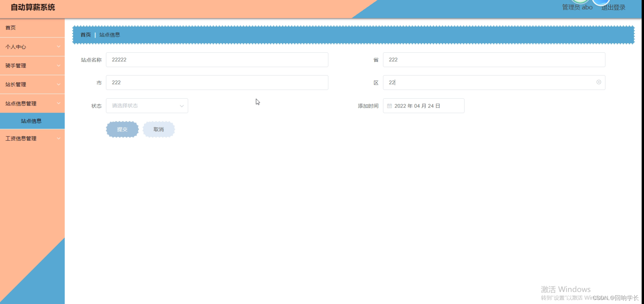Select 站点信息 in the sidebar
The image size is (644, 304).
click(32, 121)
